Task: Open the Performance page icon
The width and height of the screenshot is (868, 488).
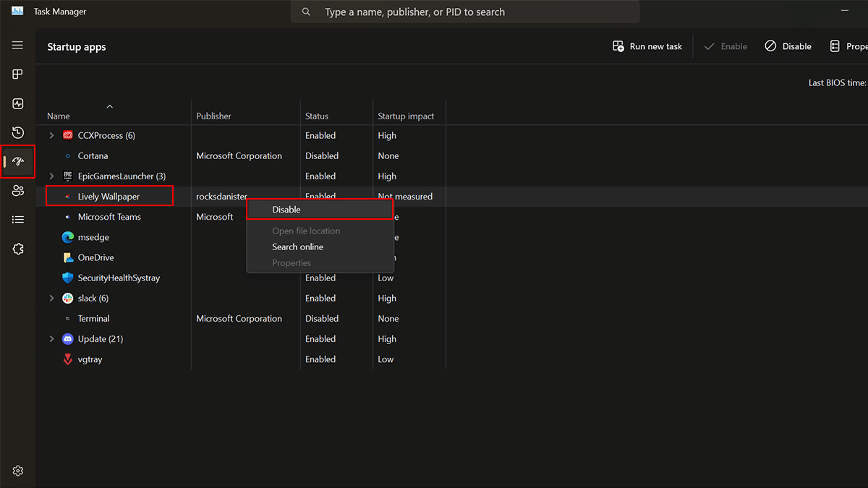Action: click(x=18, y=103)
